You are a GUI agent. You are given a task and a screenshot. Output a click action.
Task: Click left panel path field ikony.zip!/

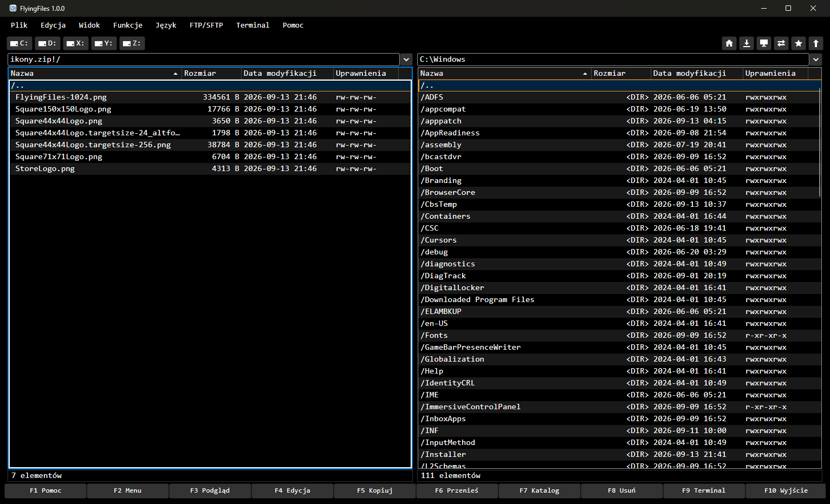(204, 60)
